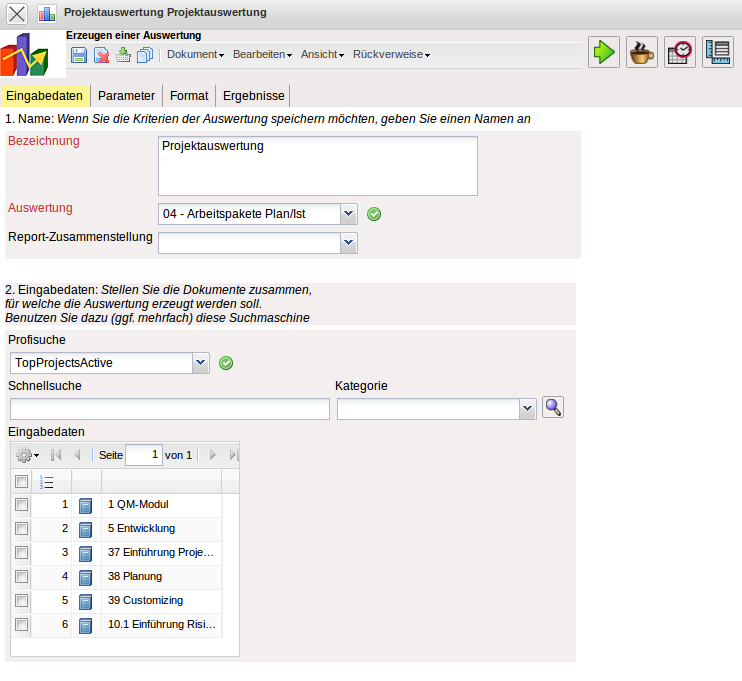Click the copy documents icon
742x681 pixels.
click(144, 55)
